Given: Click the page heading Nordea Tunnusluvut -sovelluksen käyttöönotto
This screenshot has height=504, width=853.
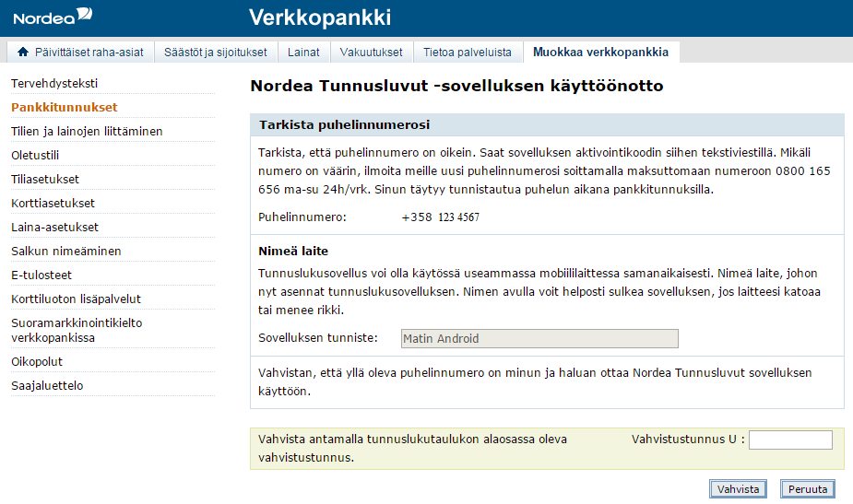Looking at the screenshot, I should coord(456,86).
